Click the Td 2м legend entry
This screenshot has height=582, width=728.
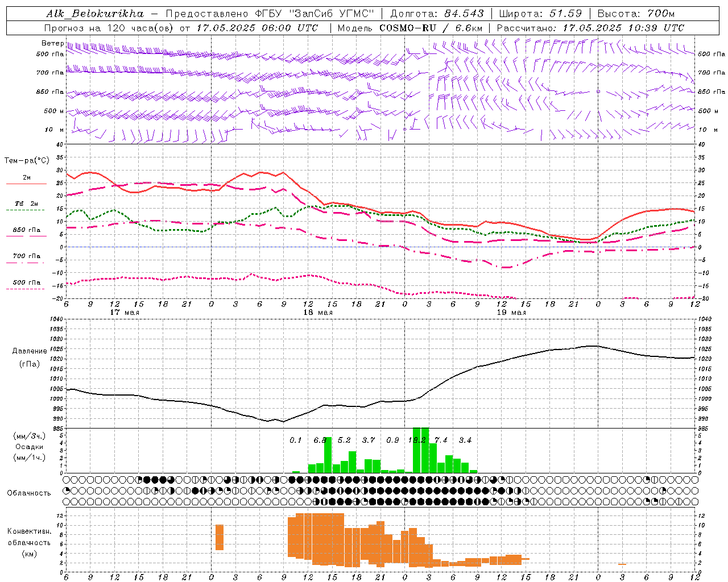pyautogui.click(x=27, y=203)
